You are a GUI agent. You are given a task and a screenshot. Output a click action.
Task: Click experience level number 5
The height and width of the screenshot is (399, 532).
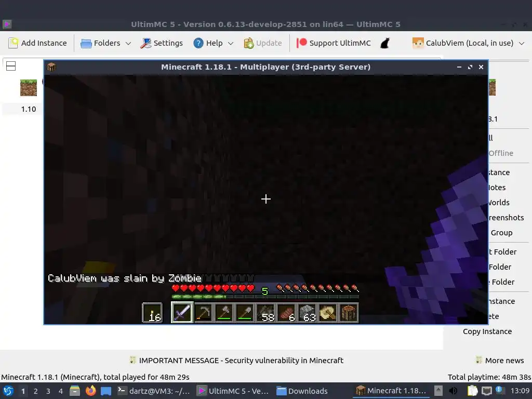[265, 291]
